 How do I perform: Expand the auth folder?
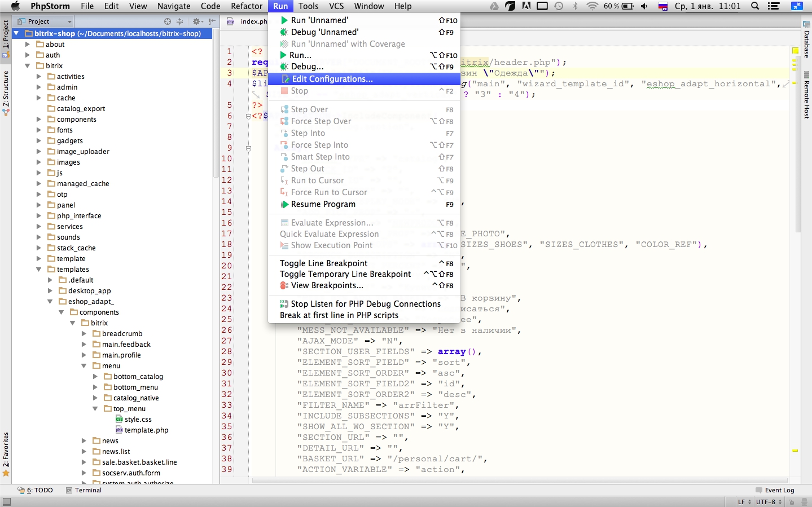(28, 55)
